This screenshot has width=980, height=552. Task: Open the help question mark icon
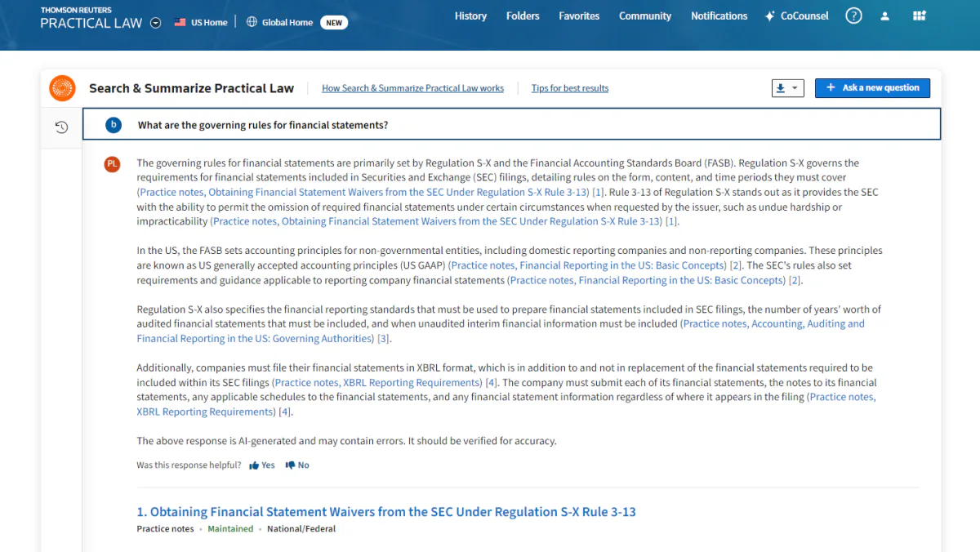coord(853,16)
